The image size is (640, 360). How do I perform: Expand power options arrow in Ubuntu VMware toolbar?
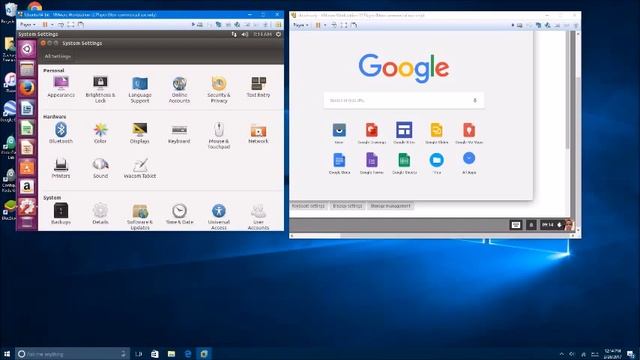[x=52, y=25]
